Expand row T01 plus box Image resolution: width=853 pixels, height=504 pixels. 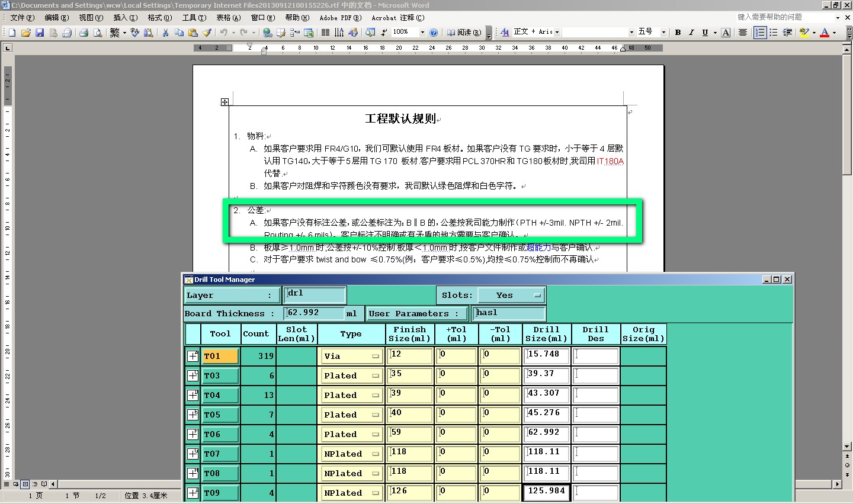pyautogui.click(x=193, y=356)
